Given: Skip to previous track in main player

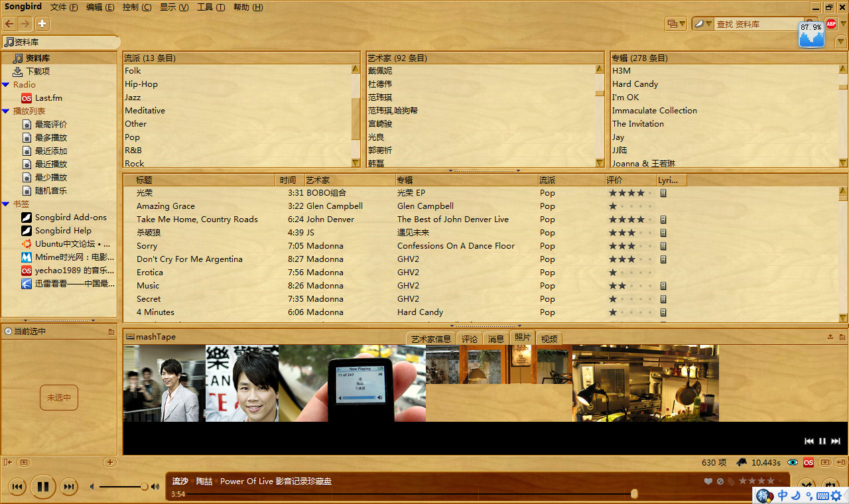Looking at the screenshot, I should coord(17,487).
